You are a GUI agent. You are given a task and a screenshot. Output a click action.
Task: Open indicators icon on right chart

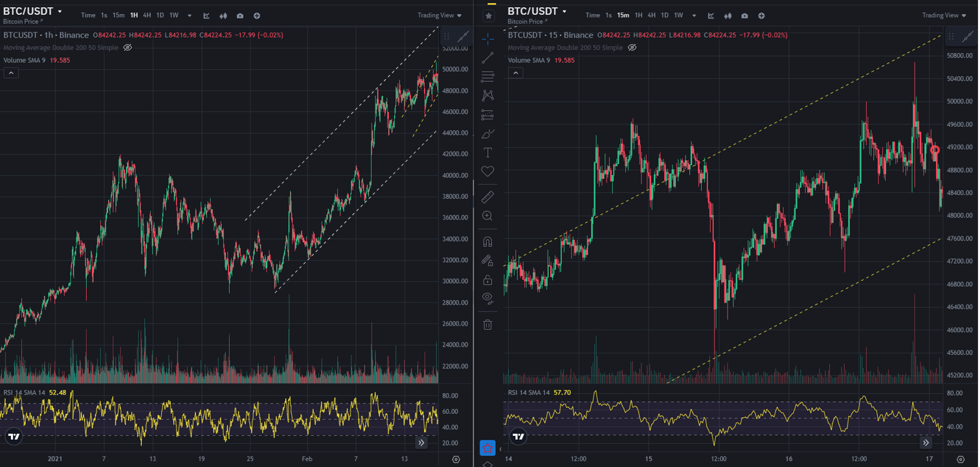tap(711, 16)
